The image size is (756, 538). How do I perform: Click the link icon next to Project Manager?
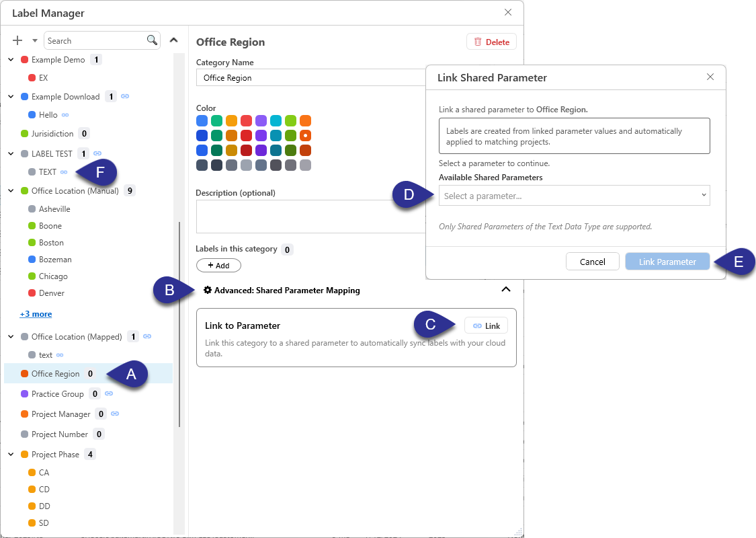click(116, 414)
